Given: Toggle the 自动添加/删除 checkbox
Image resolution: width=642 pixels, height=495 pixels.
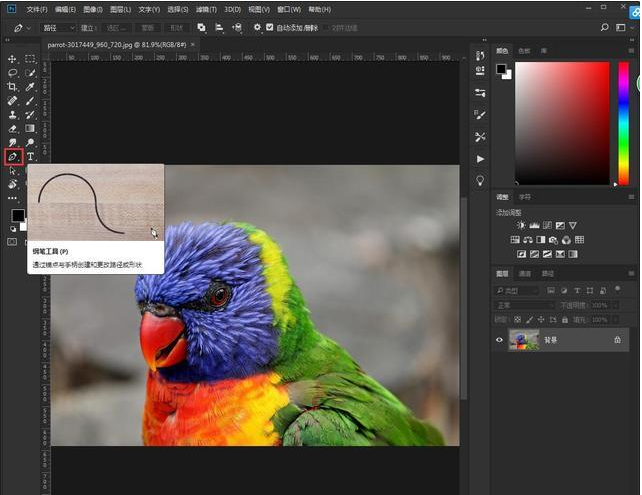Looking at the screenshot, I should tap(270, 28).
